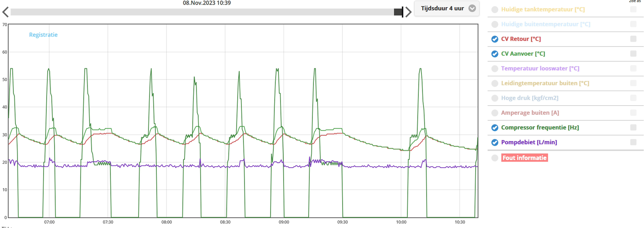Click the 09:30 time axis label

(x=342, y=222)
